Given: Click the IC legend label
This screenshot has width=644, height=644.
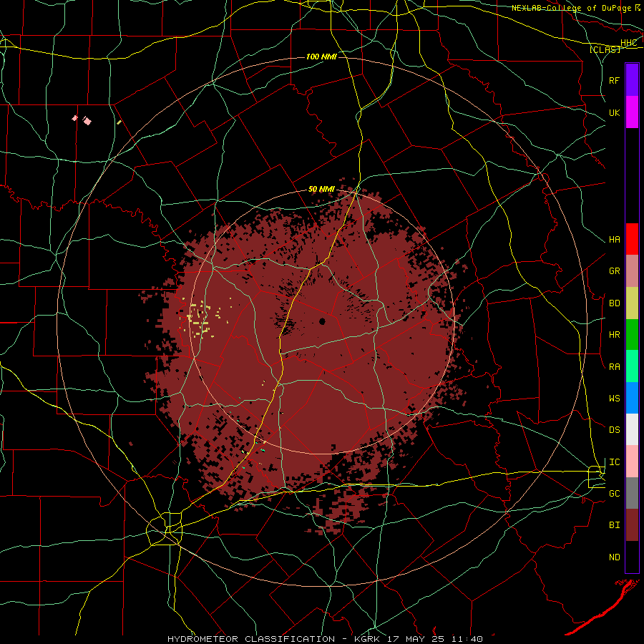Looking at the screenshot, I should tap(615, 462).
